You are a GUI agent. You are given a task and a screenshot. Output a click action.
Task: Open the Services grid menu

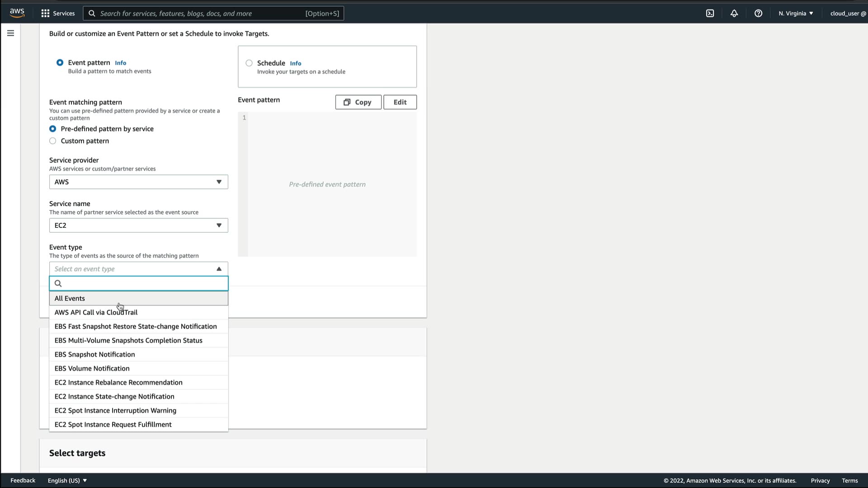57,13
